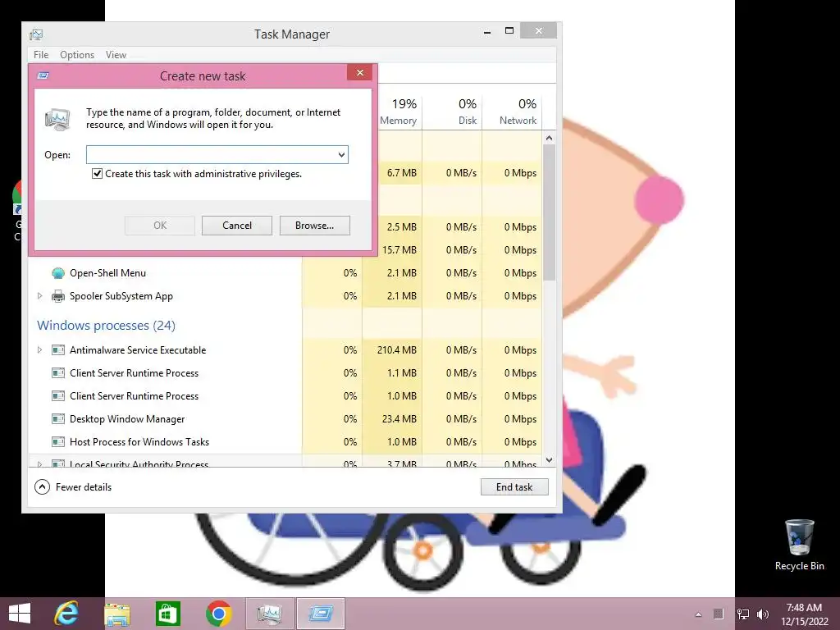Expand the Antimalware Service Executable row
This screenshot has height=630, width=840.
[x=39, y=349]
